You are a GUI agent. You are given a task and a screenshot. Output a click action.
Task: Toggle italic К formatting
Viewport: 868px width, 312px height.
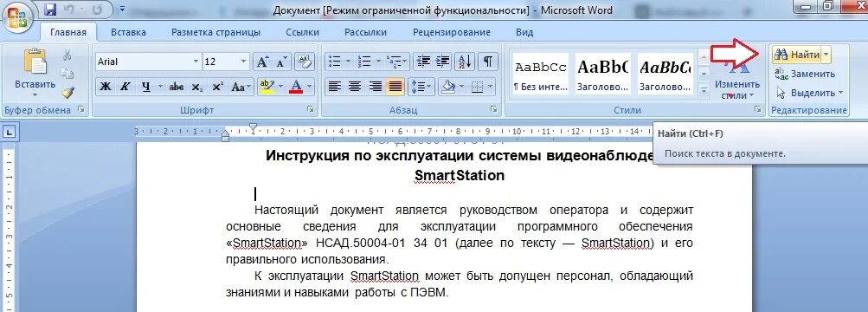pos(125,87)
